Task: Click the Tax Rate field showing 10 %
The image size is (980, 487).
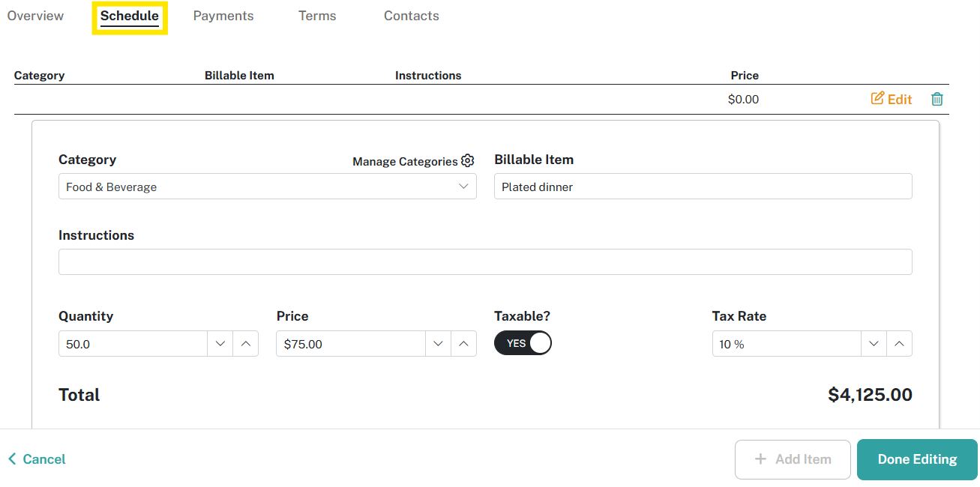Action: 787,344
